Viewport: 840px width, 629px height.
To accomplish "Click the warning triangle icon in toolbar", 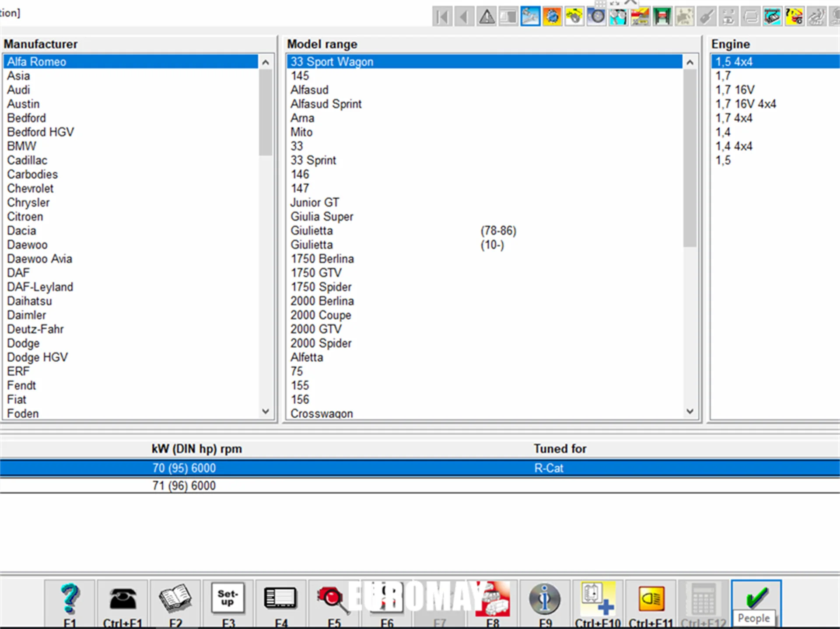I will (486, 16).
